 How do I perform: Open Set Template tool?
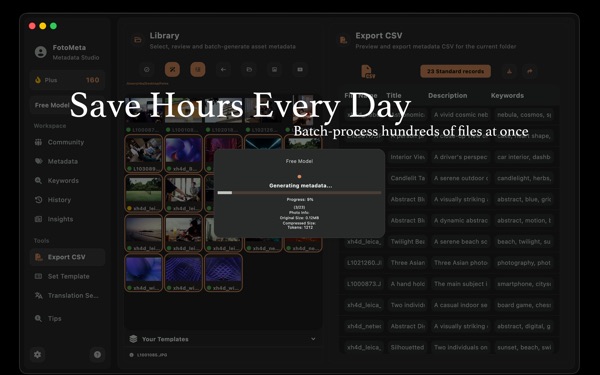[x=68, y=276]
